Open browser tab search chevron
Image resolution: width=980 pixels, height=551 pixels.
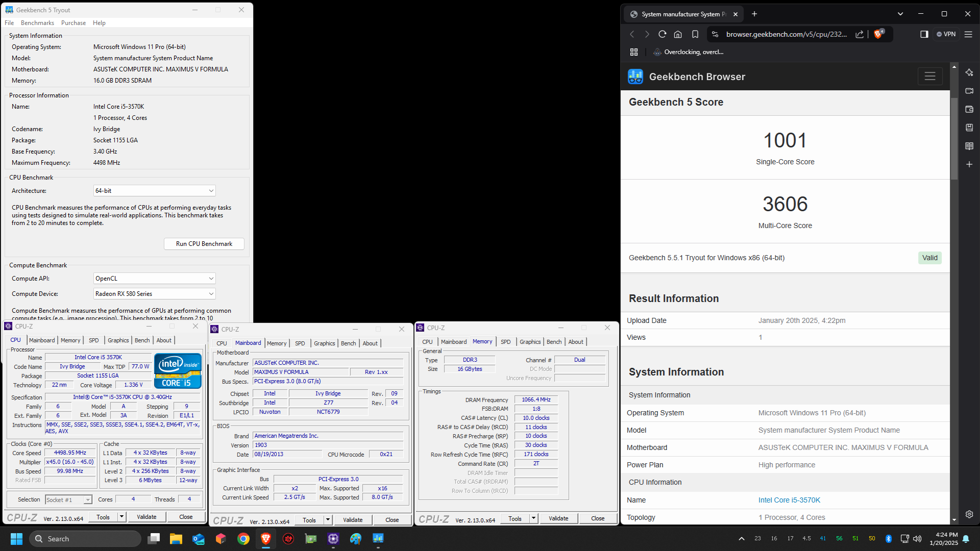tap(900, 14)
